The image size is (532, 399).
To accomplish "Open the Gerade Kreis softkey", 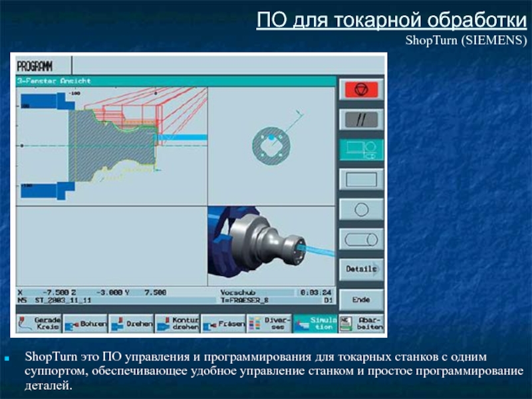I will 39,323.
